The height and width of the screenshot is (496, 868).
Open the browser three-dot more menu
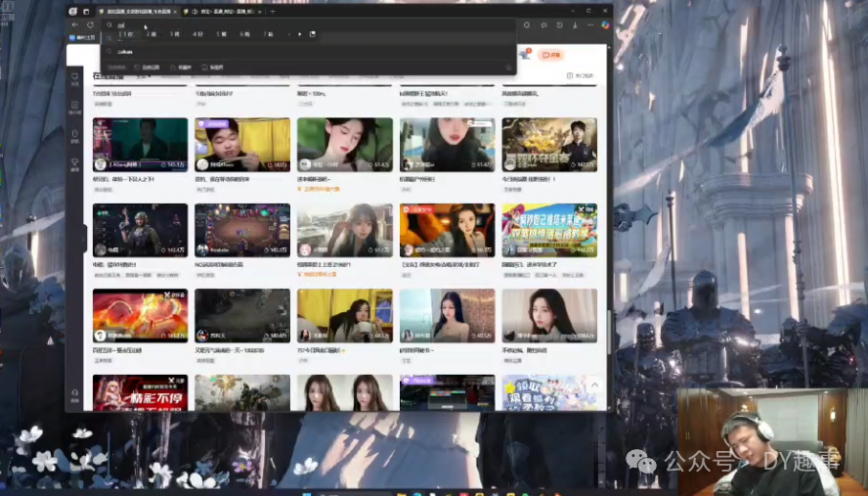tap(590, 24)
